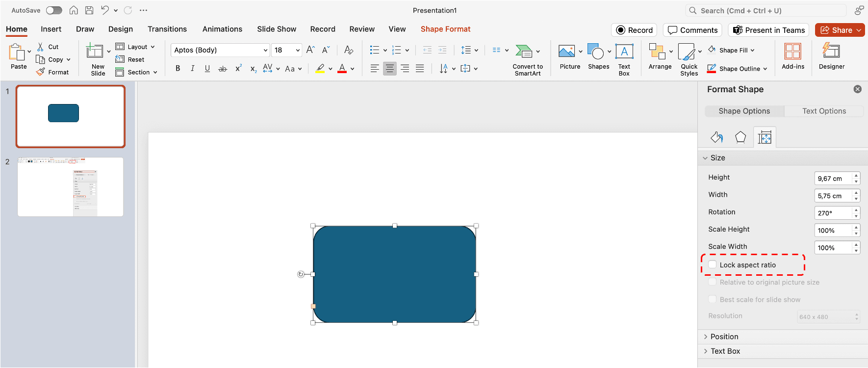Switch to the Text Options tab

point(824,111)
